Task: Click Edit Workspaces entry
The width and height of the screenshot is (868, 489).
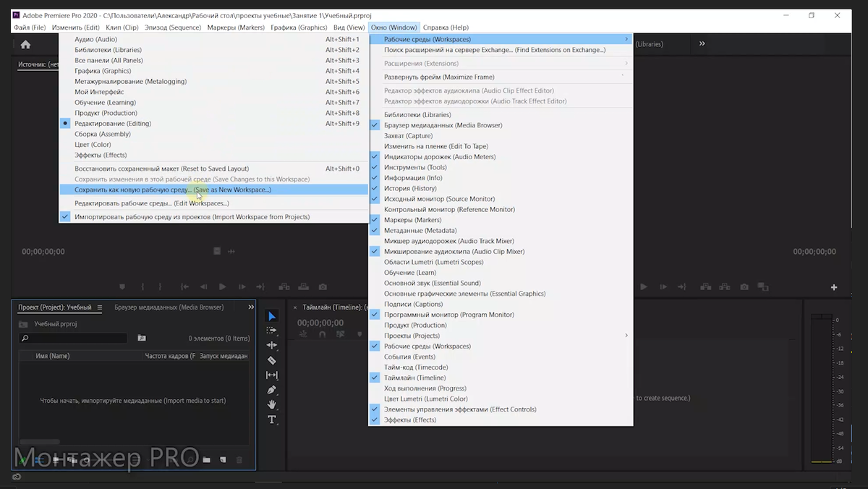Action: tap(213, 203)
